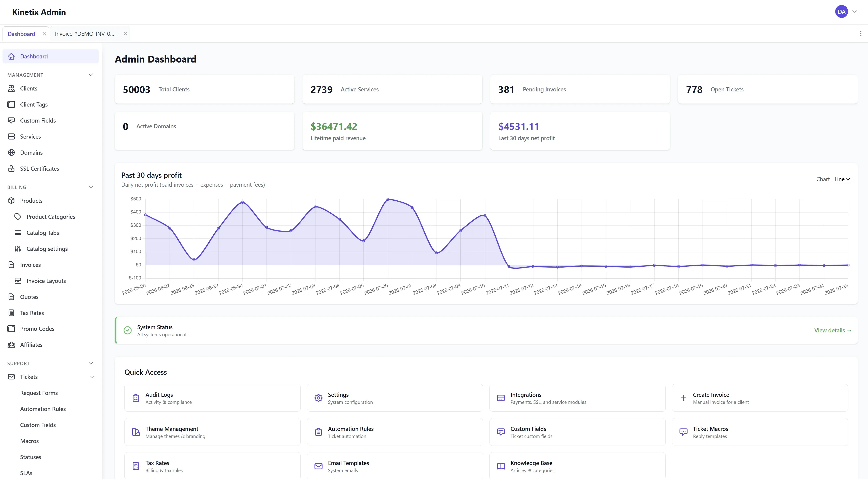The width and height of the screenshot is (868, 479).
Task: Open SLAs in sidebar
Action: 26,473
